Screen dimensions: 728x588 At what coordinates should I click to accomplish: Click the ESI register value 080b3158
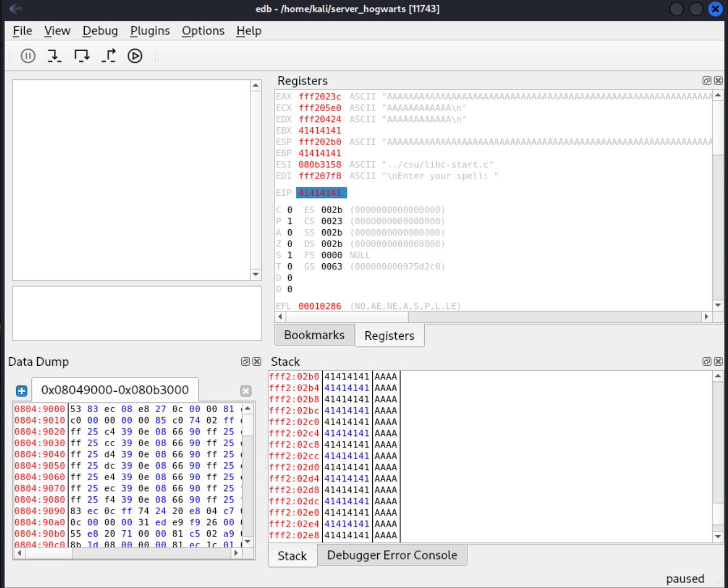click(x=320, y=165)
